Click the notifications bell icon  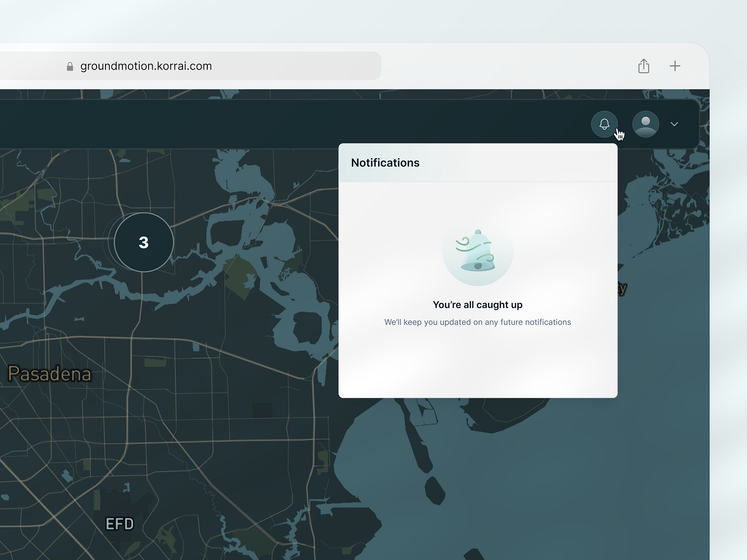[604, 124]
